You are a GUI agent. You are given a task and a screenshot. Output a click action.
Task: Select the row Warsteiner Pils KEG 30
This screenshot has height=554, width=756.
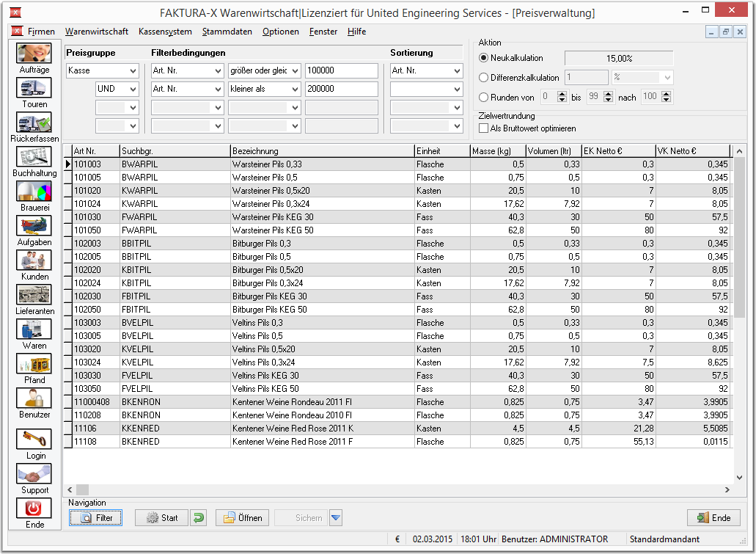click(398, 217)
